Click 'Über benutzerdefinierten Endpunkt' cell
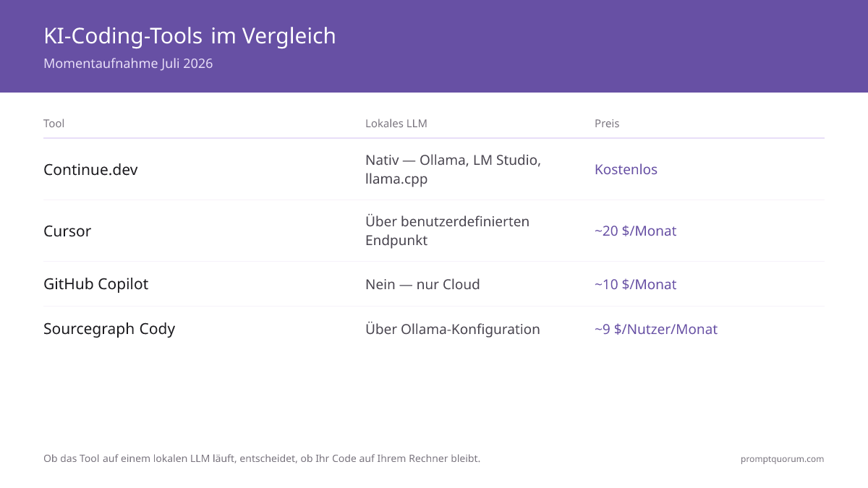The width and height of the screenshot is (868, 488). pyautogui.click(x=448, y=231)
